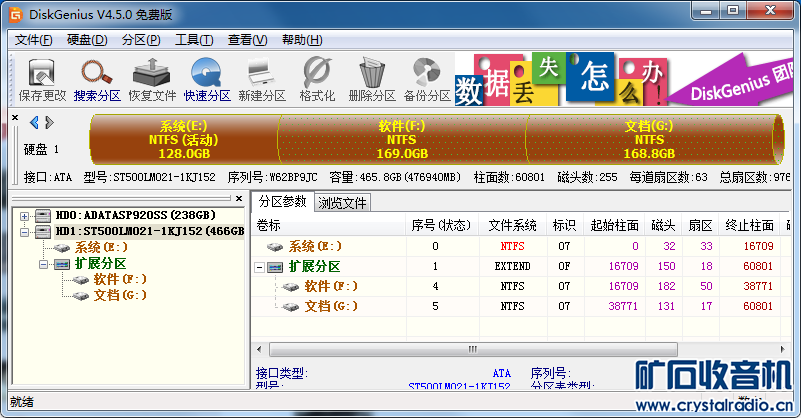Select 文档(G:) in the left tree
801x418 pixels.
click(x=120, y=295)
